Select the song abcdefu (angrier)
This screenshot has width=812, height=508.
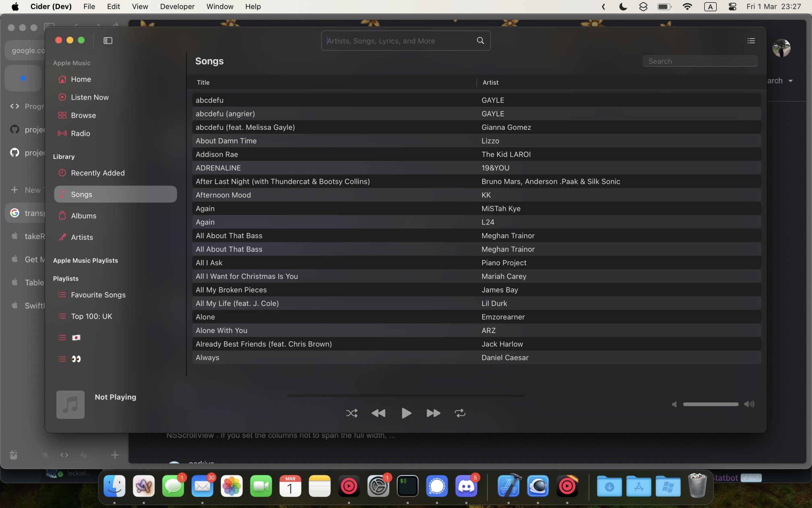tap(476, 114)
